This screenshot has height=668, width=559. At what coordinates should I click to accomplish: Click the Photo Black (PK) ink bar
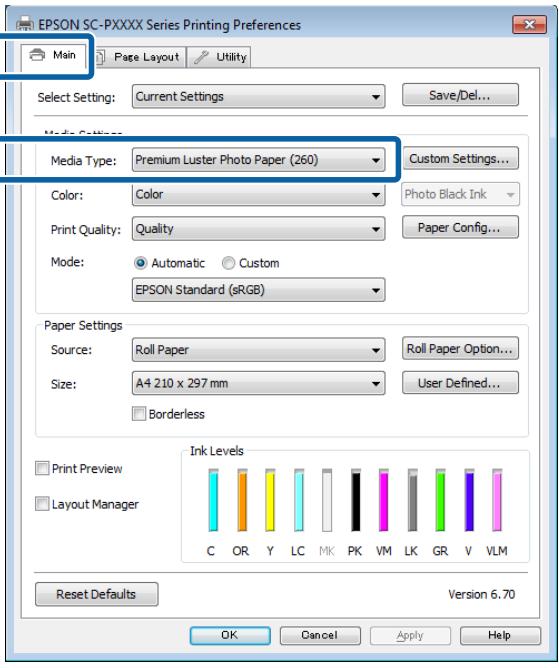[355, 500]
